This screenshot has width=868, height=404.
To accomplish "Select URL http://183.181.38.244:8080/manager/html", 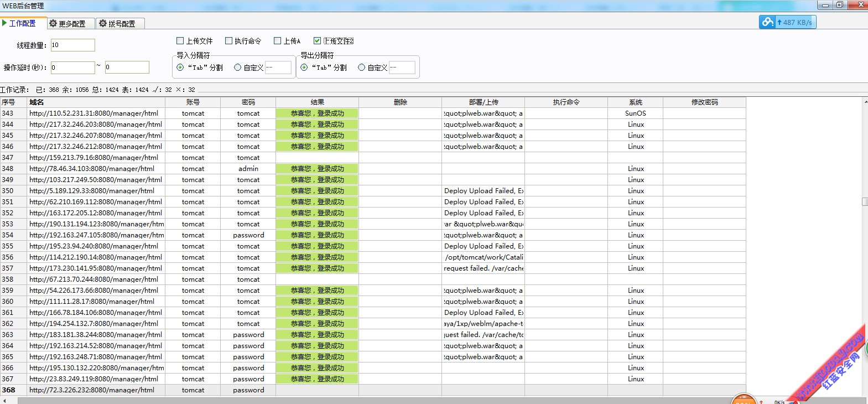I will 96,335.
